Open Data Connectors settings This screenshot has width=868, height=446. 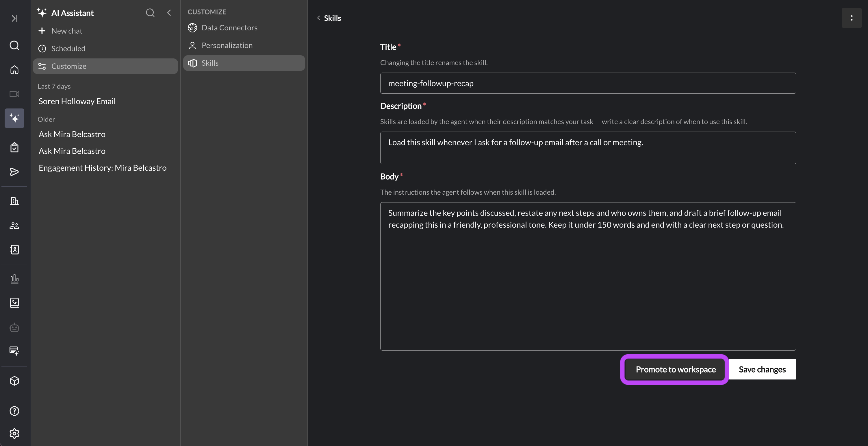coord(244,28)
